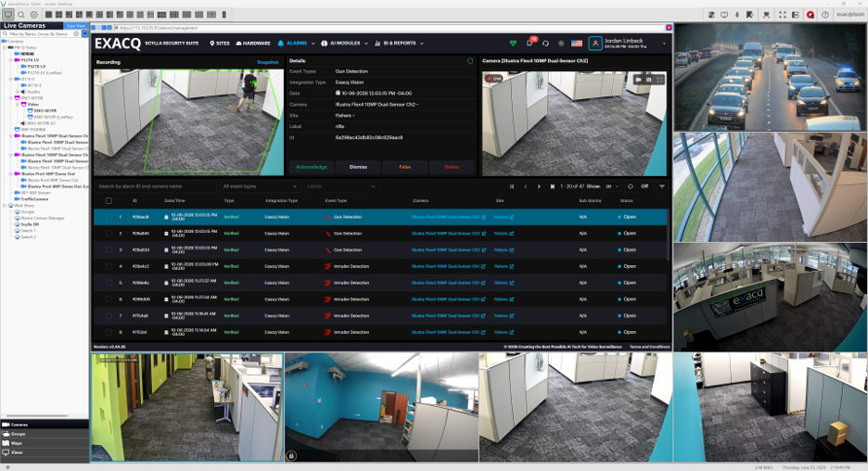Open the Show 20 page size dropdown

click(x=612, y=186)
